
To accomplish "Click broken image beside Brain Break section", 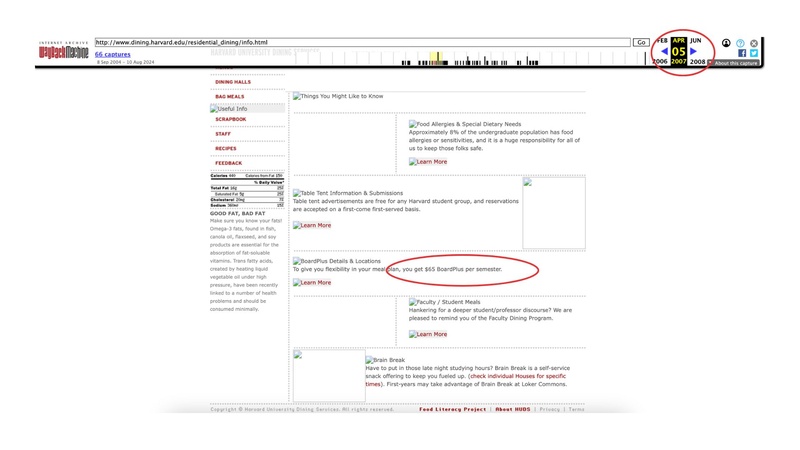I will pos(329,376).
